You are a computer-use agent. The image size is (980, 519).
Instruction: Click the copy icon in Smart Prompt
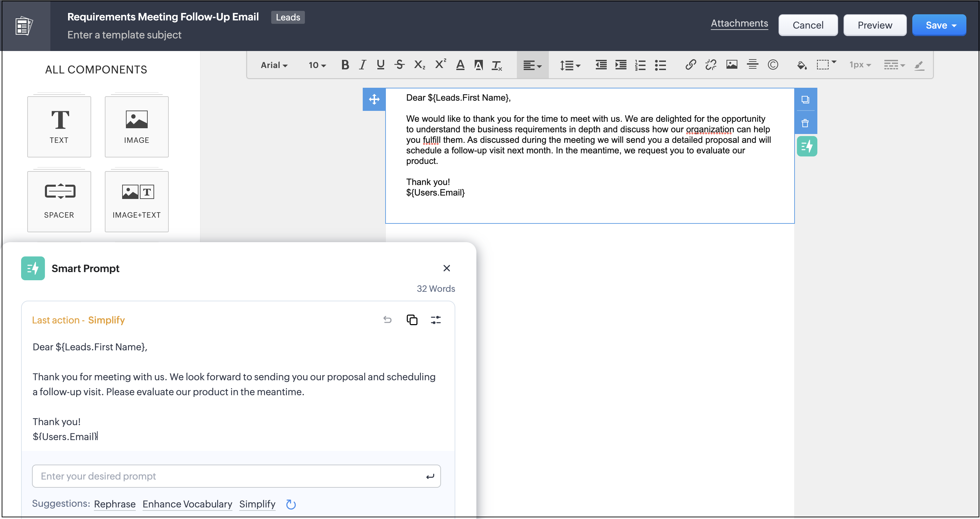click(x=412, y=320)
